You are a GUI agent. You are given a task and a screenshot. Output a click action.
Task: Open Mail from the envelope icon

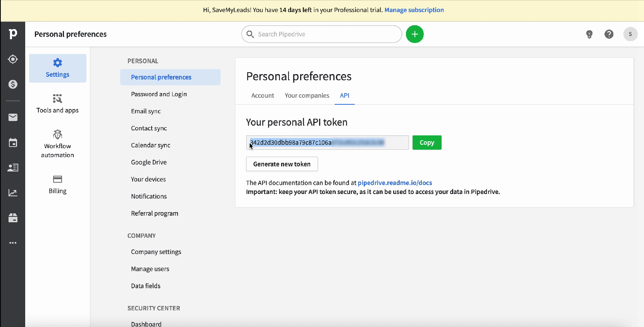(13, 117)
